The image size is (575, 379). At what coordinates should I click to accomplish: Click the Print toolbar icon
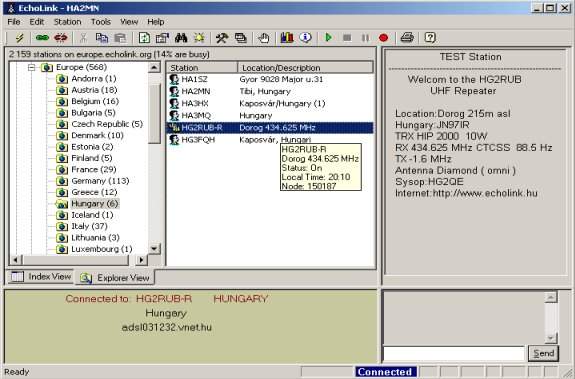pyautogui.click(x=407, y=37)
